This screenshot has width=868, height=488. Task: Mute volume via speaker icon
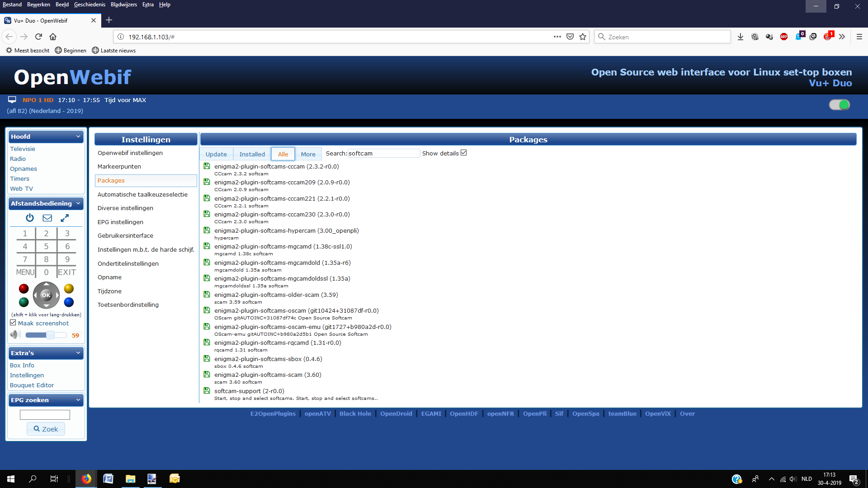pyautogui.click(x=15, y=335)
